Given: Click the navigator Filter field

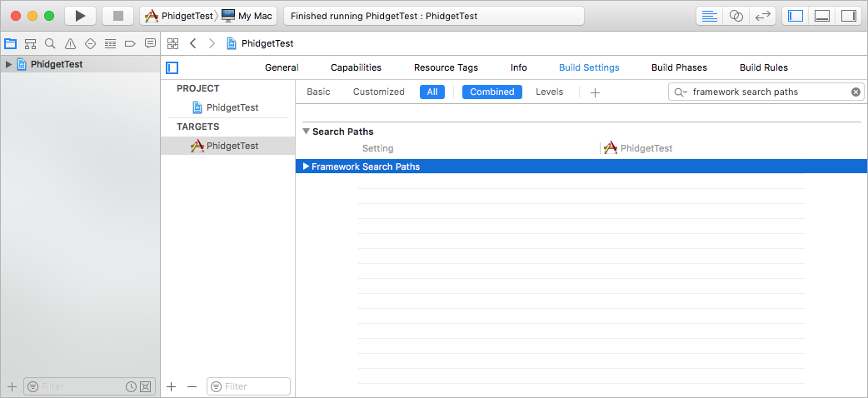Looking at the screenshot, I should (89, 386).
